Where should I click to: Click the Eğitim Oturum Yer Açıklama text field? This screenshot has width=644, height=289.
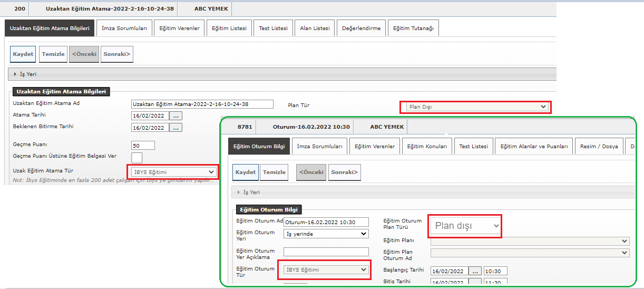[326, 252]
